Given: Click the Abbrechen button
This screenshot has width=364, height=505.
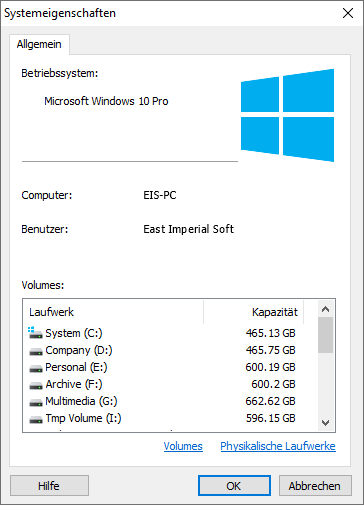Looking at the screenshot, I should [315, 486].
